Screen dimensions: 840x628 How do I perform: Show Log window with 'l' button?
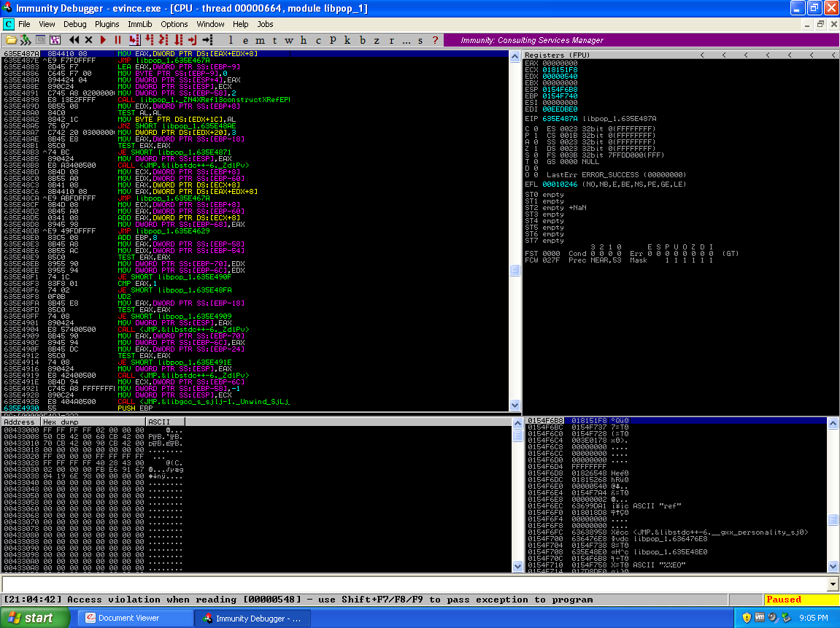[x=231, y=40]
